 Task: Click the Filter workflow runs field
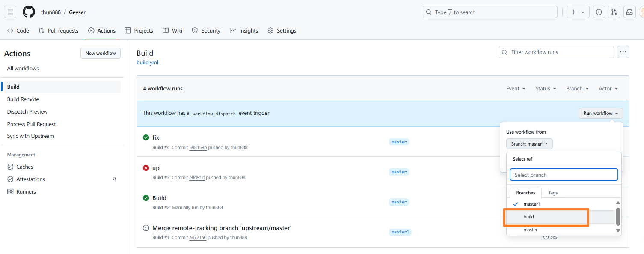pyautogui.click(x=556, y=52)
